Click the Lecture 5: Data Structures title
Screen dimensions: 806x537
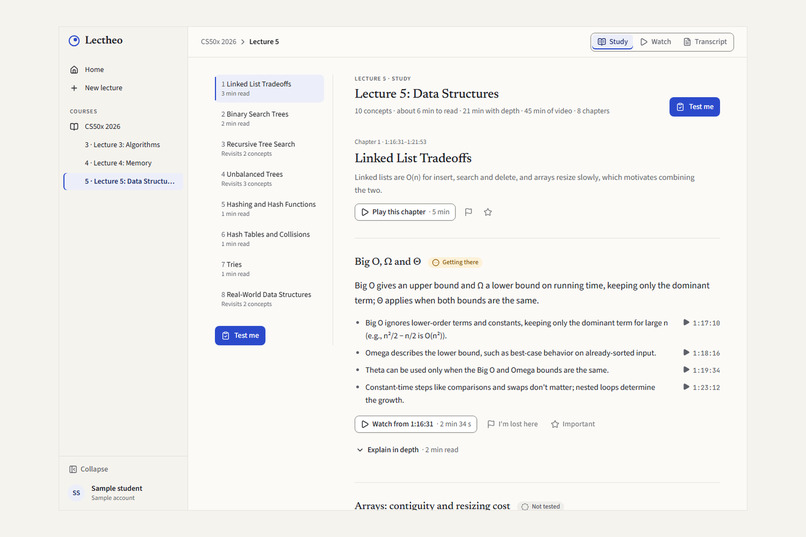(427, 94)
